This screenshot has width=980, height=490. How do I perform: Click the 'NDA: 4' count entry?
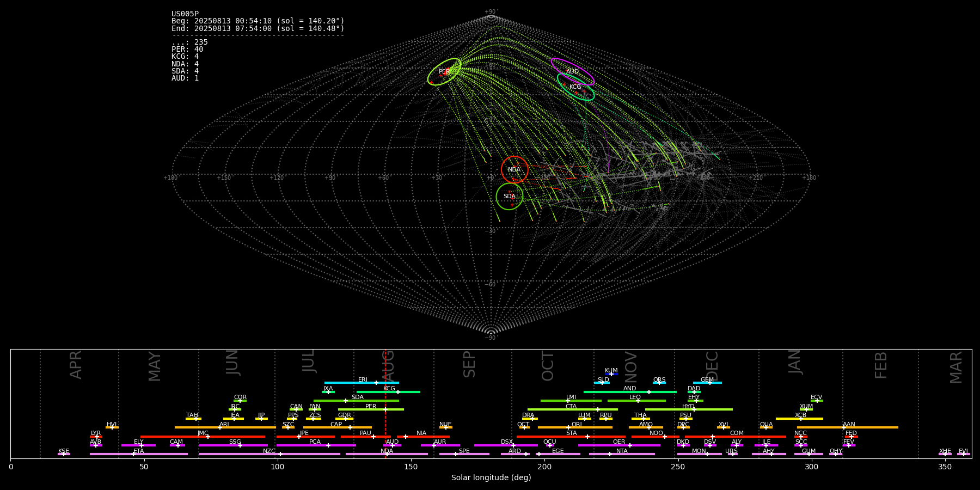pos(185,64)
